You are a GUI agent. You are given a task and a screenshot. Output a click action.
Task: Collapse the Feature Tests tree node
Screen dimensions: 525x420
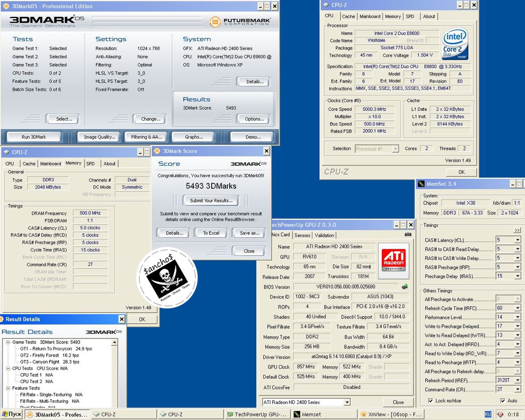point(8,388)
